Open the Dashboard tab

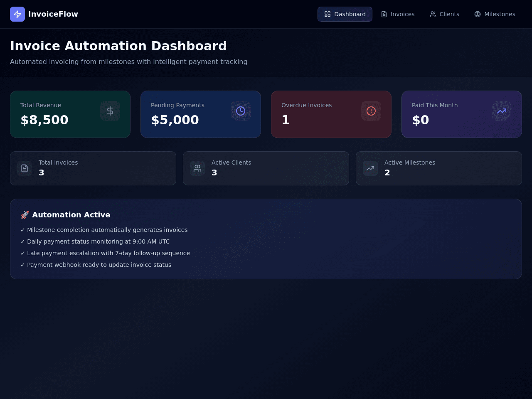click(345, 14)
